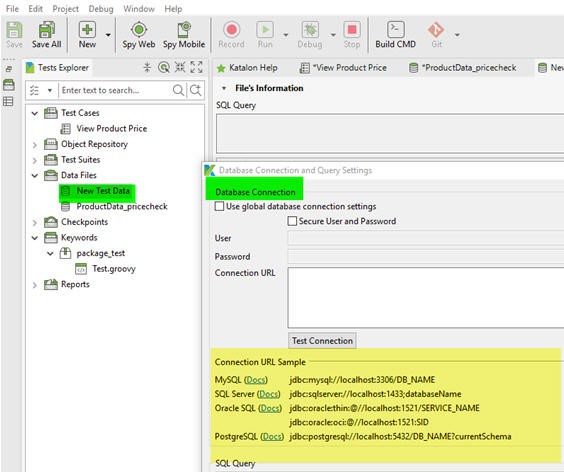Check Secure User and Password
564x472 pixels.
click(292, 221)
